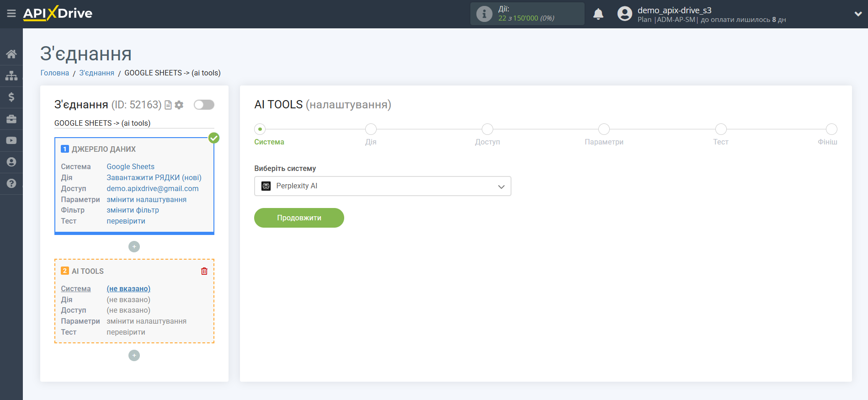Delete the AI TOOLS block
This screenshot has height=400, width=868.
(x=204, y=271)
